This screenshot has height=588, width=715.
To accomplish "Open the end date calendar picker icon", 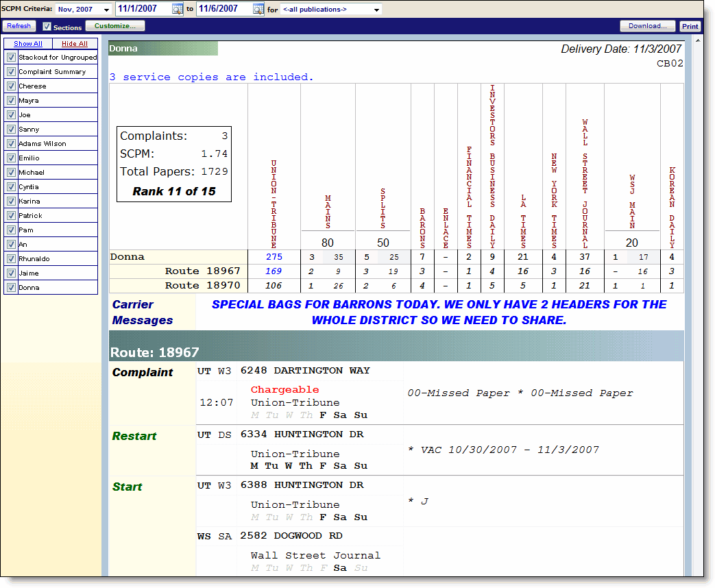I will (x=258, y=10).
